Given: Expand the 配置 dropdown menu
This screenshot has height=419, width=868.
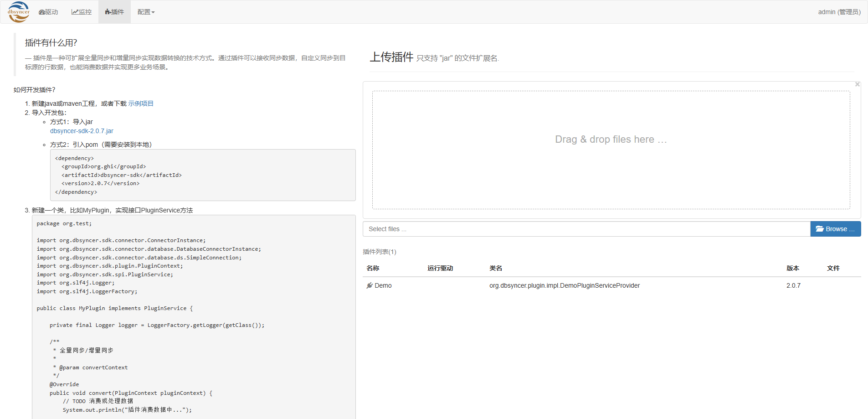Looking at the screenshot, I should [x=146, y=12].
